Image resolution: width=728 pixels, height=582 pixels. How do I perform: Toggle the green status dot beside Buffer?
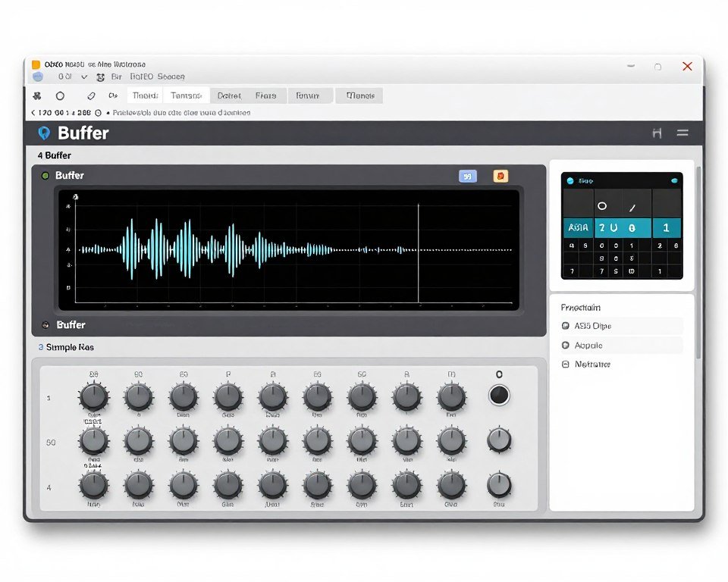[x=46, y=175]
